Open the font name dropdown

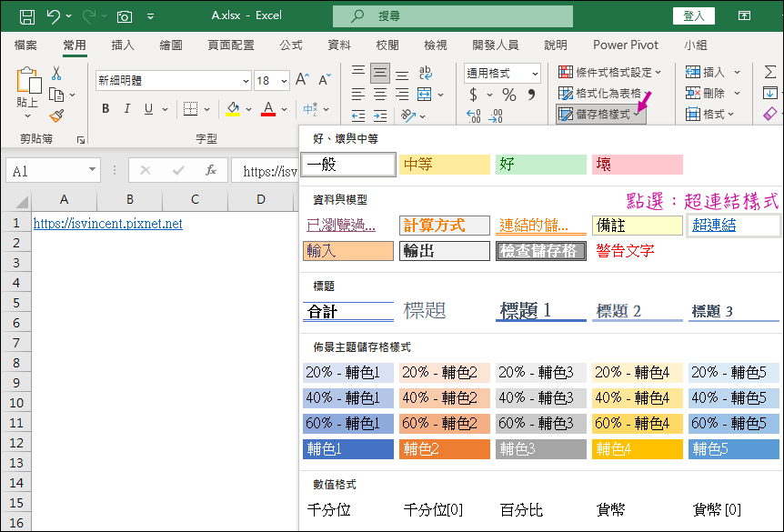[x=246, y=81]
